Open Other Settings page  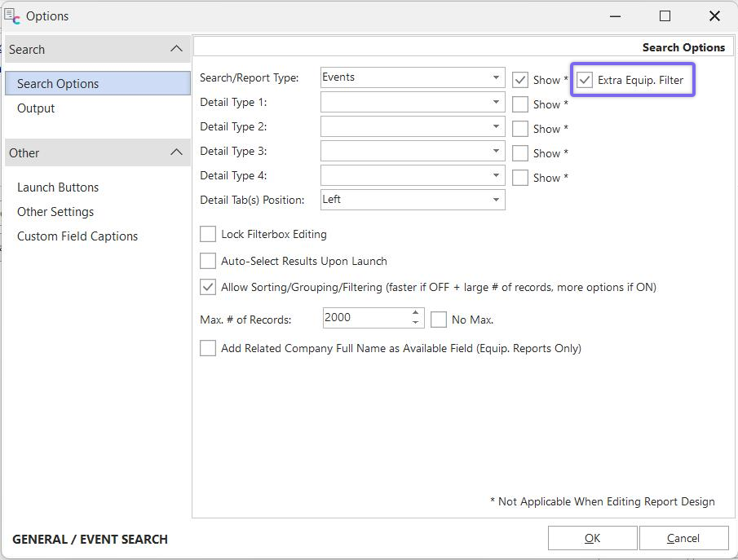[x=55, y=212]
